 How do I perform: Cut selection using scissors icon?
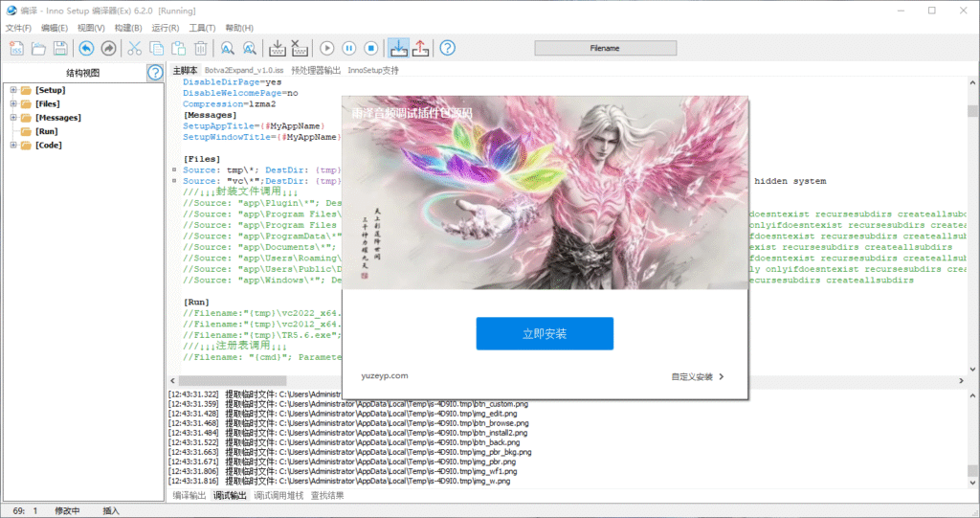point(134,48)
